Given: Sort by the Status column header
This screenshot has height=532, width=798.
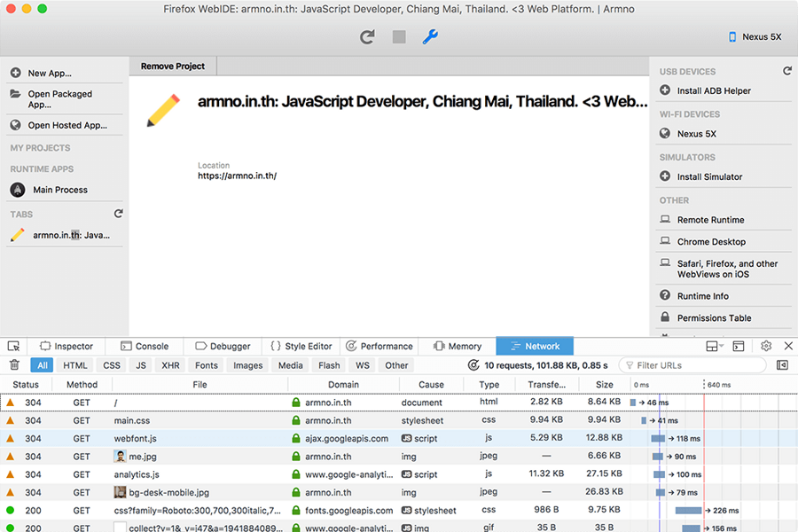Looking at the screenshot, I should point(26,384).
